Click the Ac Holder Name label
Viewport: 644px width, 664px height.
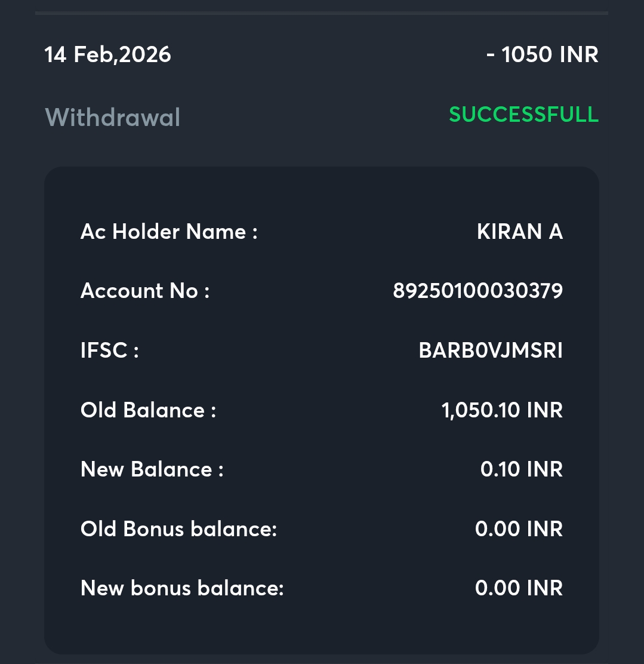point(169,232)
